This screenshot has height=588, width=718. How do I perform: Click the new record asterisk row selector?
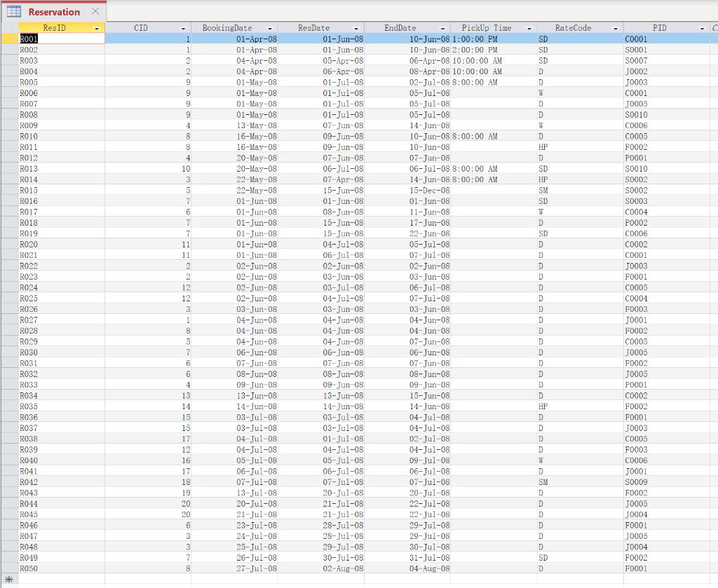(x=10, y=580)
